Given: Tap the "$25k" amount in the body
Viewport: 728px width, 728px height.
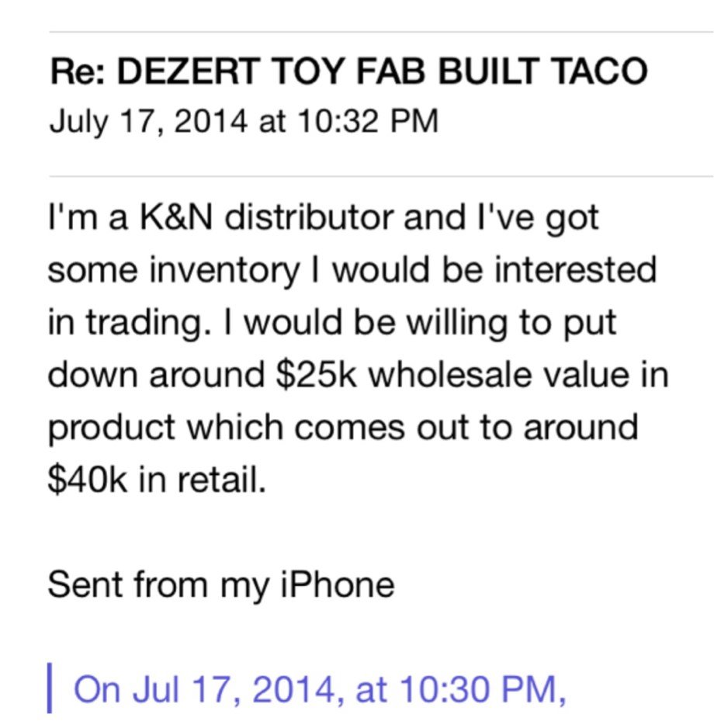Looking at the screenshot, I should click(x=316, y=375).
